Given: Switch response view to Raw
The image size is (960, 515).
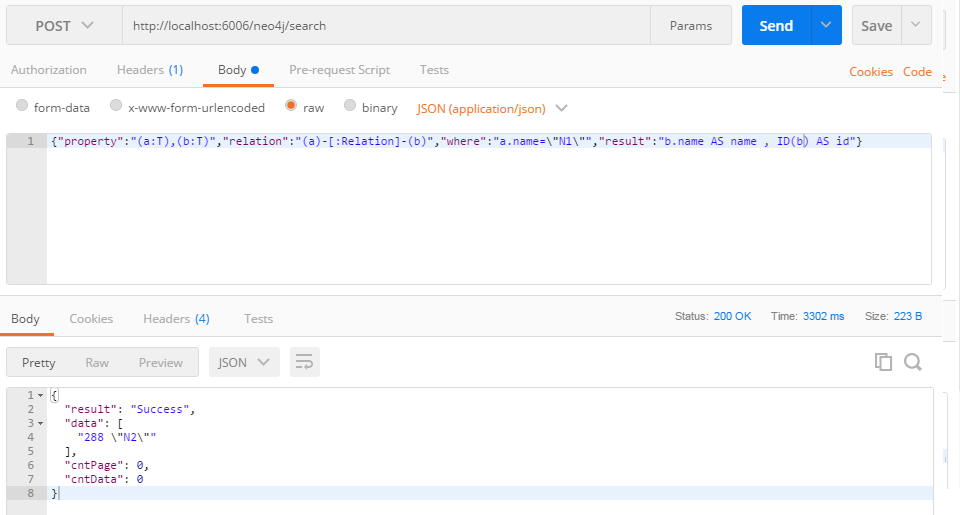Looking at the screenshot, I should (97, 363).
